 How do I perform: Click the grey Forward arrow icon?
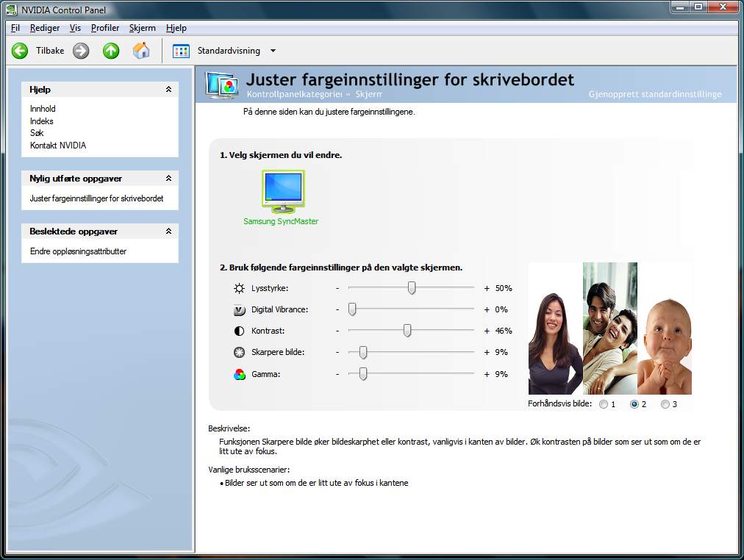(81, 51)
